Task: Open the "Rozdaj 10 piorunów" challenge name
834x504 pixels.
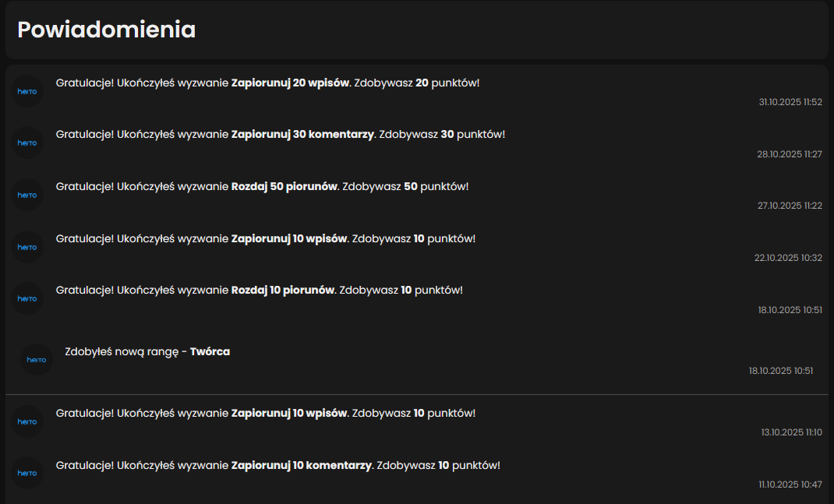Action: coord(283,290)
